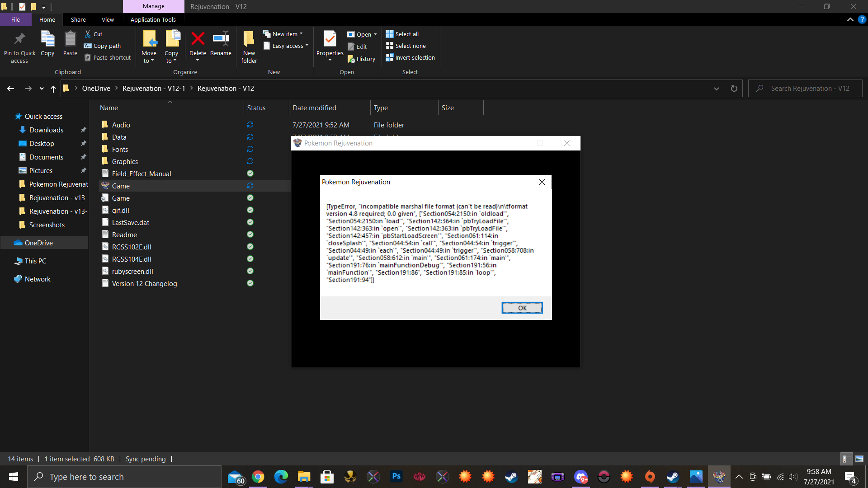Open the File menu tab
Image resolution: width=868 pixels, height=488 pixels.
15,19
